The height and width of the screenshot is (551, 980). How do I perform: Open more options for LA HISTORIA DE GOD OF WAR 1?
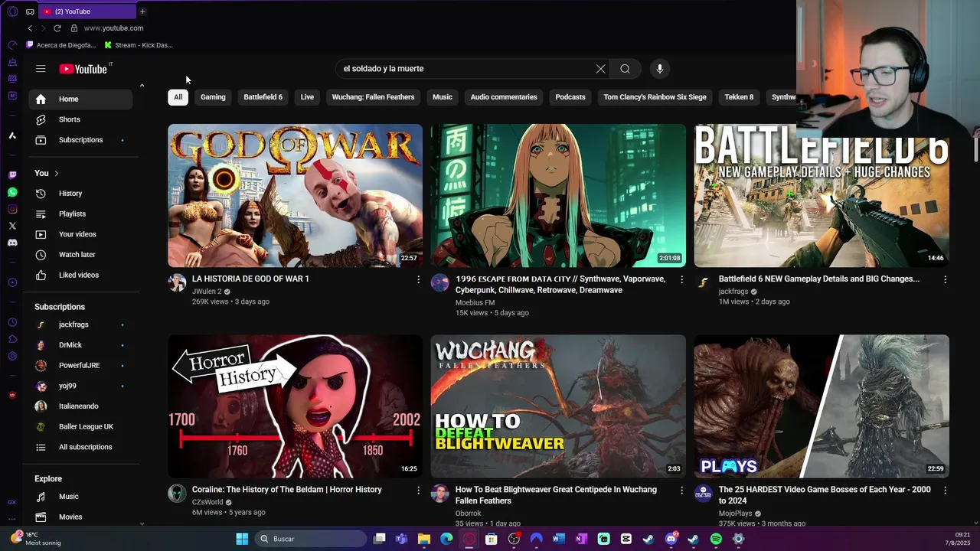pyautogui.click(x=418, y=279)
